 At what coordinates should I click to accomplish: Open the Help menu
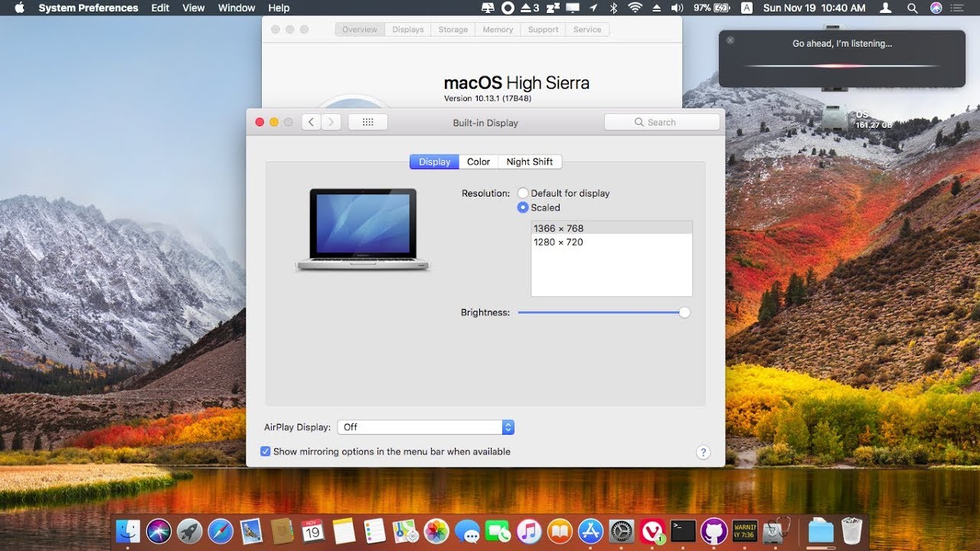click(x=279, y=8)
